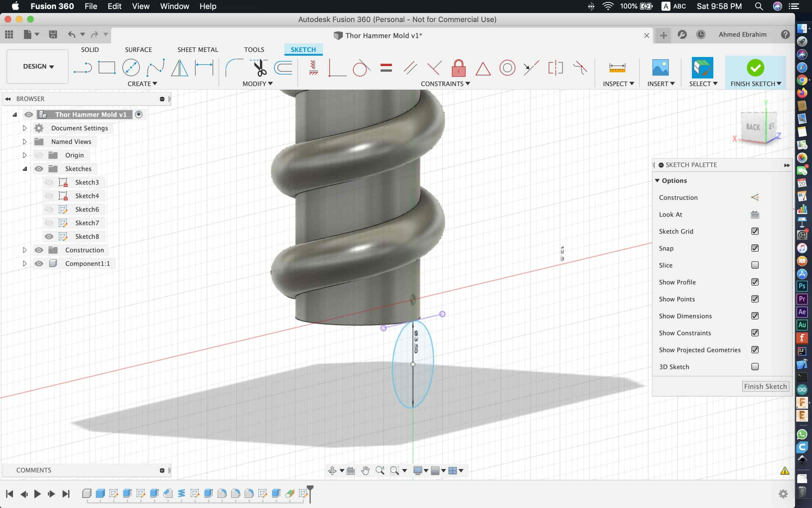
Task: Toggle the Snap checkbox
Action: (x=755, y=248)
